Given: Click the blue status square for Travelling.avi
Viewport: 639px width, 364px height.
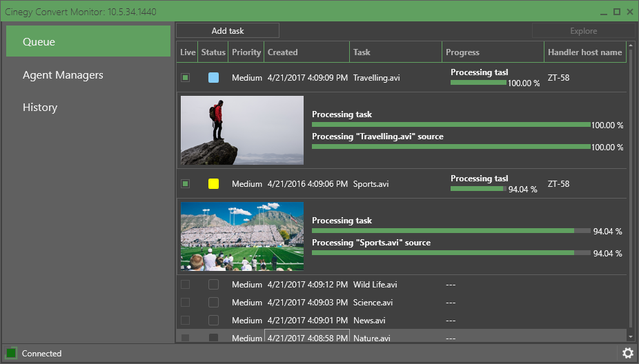Looking at the screenshot, I should (213, 77).
